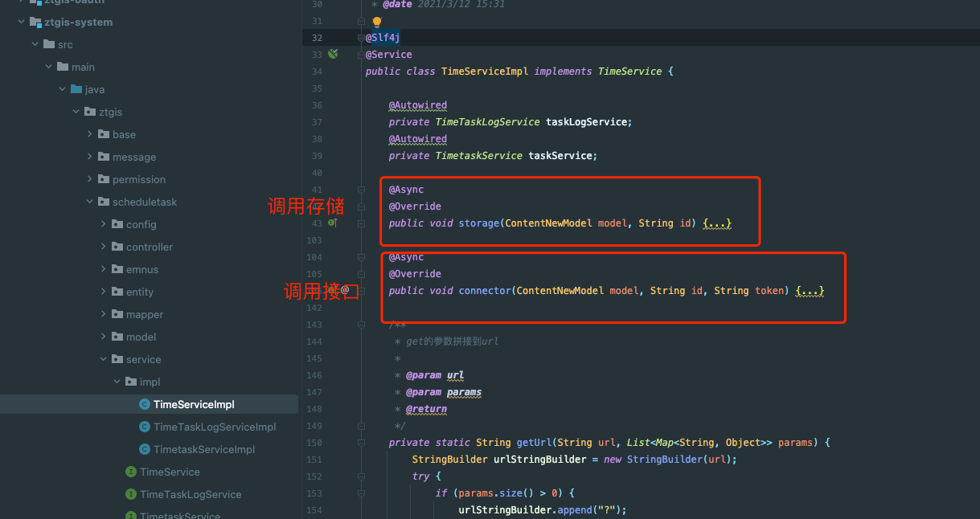This screenshot has width=980, height=519.
Task: Collapse the service package in the tree
Action: pos(104,360)
